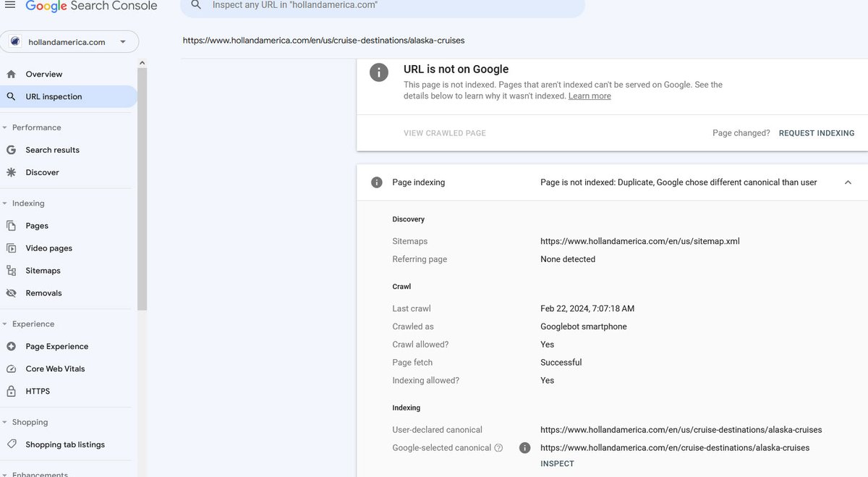Click the inspected URL at page top

(323, 41)
